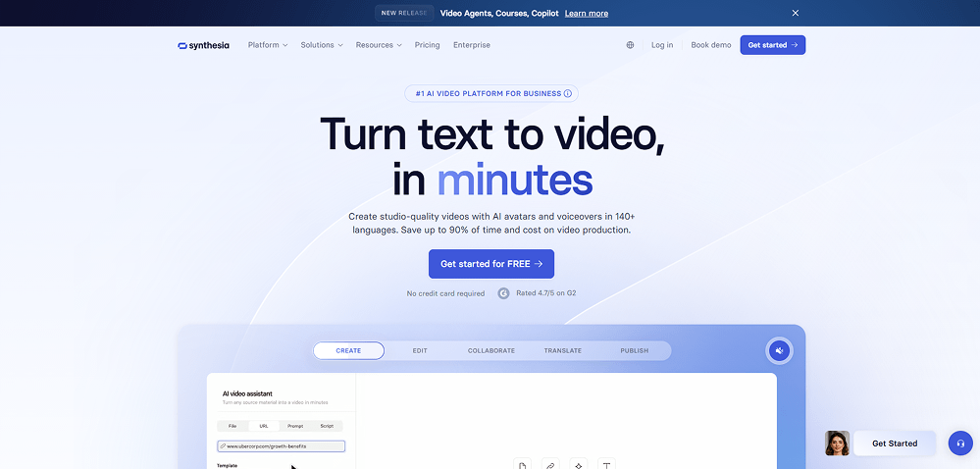Click the 'Rated 4.7/5 on G2' text

click(x=546, y=293)
